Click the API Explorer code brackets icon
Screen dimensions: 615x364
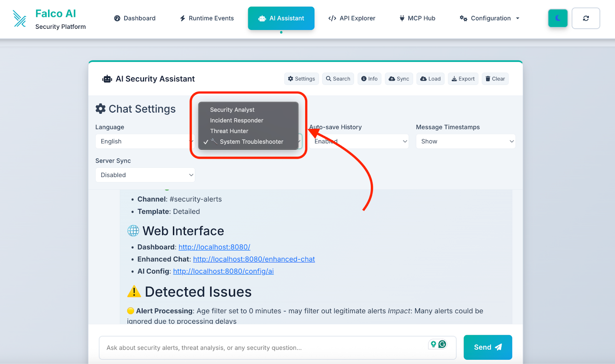(332, 18)
